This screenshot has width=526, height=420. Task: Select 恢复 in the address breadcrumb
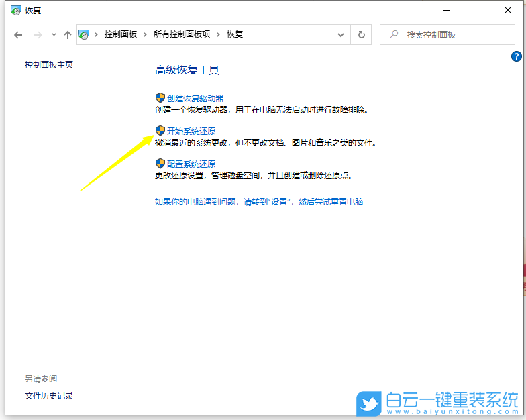tap(235, 34)
